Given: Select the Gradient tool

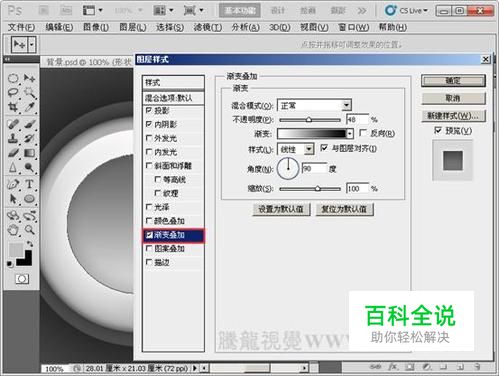Looking at the screenshot, I should [29, 153].
